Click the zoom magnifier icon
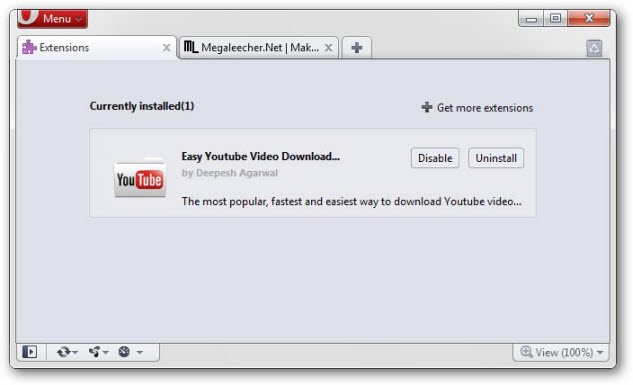633x385 pixels. coord(526,352)
